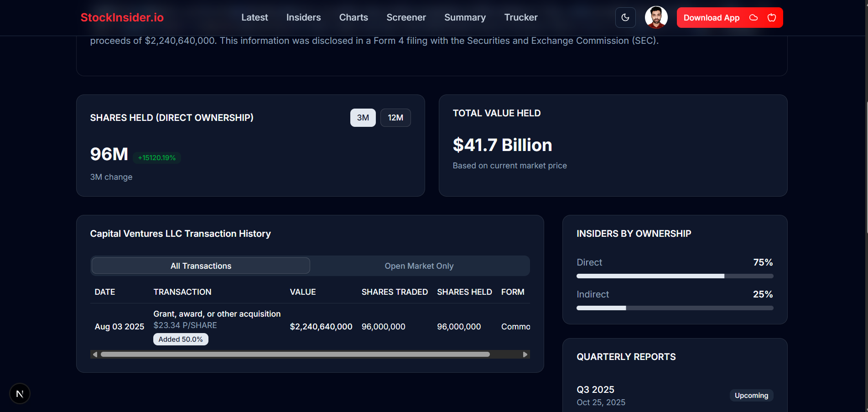Toggle dark mode with the moon icon
The width and height of the screenshot is (868, 412).
point(625,17)
